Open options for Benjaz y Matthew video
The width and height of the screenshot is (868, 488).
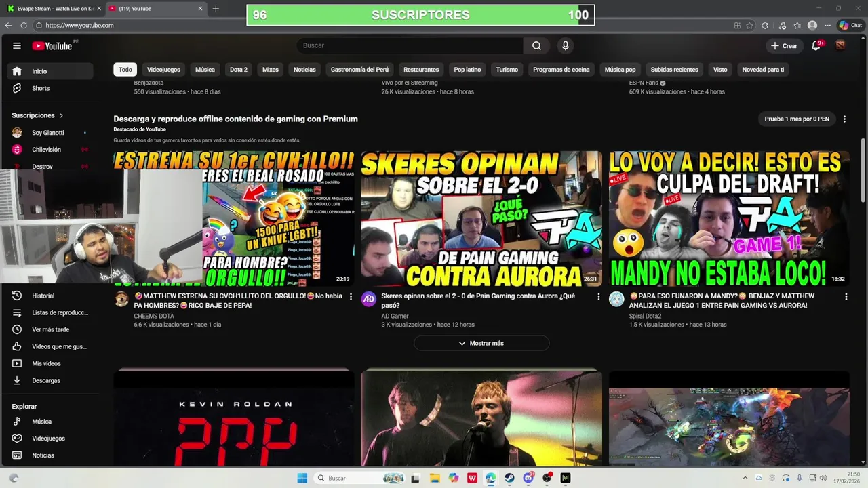tap(846, 296)
